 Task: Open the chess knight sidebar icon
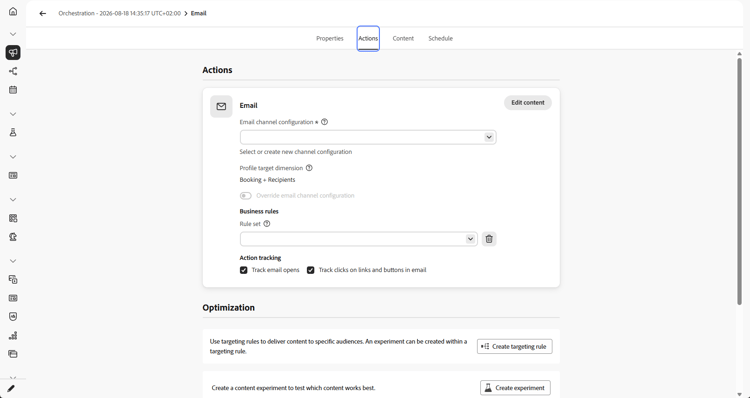coord(13,237)
